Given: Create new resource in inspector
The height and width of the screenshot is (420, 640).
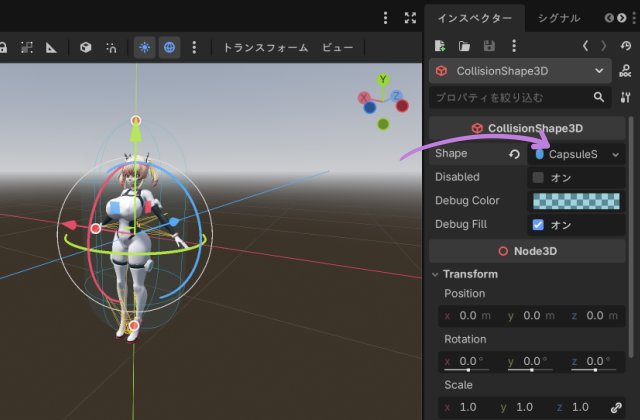Looking at the screenshot, I should coord(440,46).
